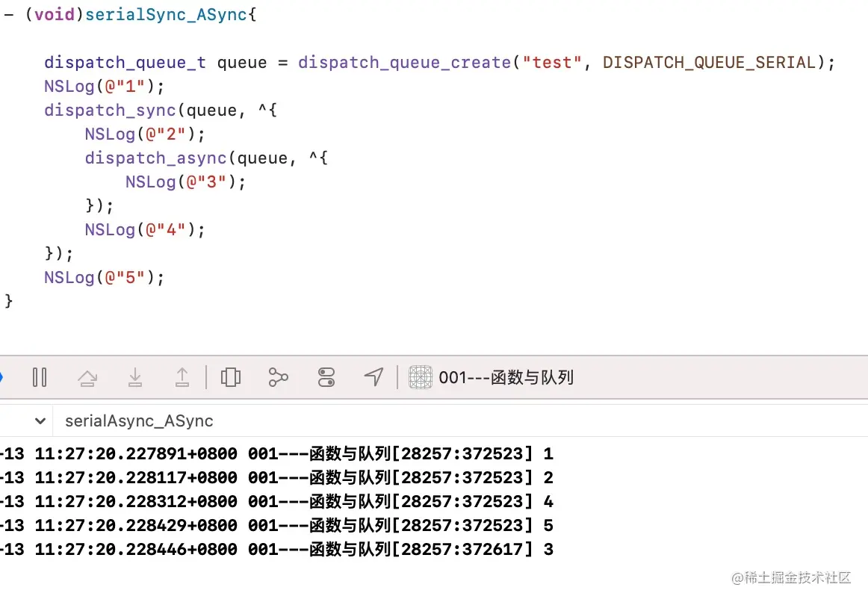Toggle the breakpoint activation arrow
Image resolution: width=868 pixels, height=602 pixels.
2,377
